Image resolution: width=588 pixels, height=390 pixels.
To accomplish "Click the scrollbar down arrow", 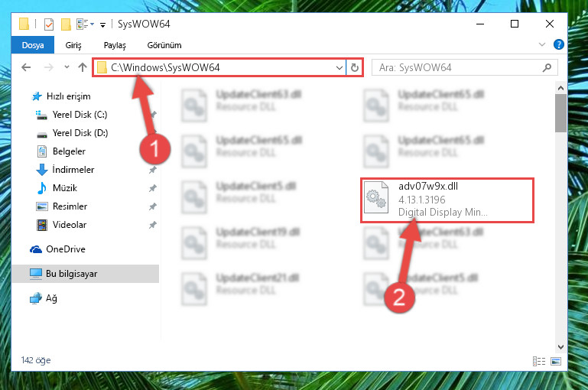I will [x=560, y=347].
